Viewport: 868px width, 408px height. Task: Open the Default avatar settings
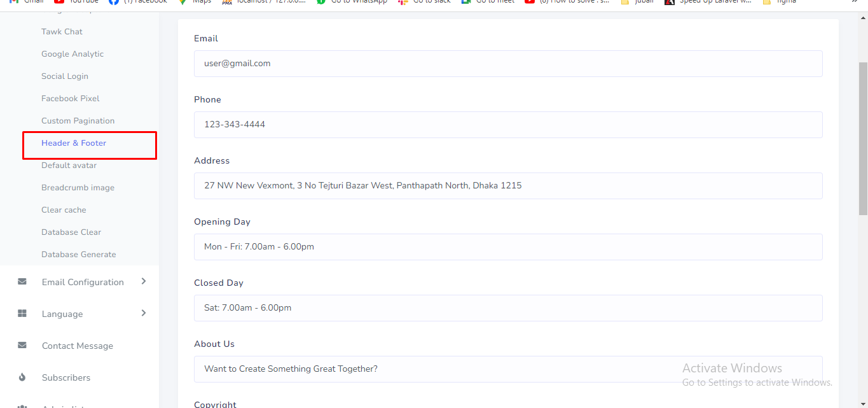pos(69,165)
